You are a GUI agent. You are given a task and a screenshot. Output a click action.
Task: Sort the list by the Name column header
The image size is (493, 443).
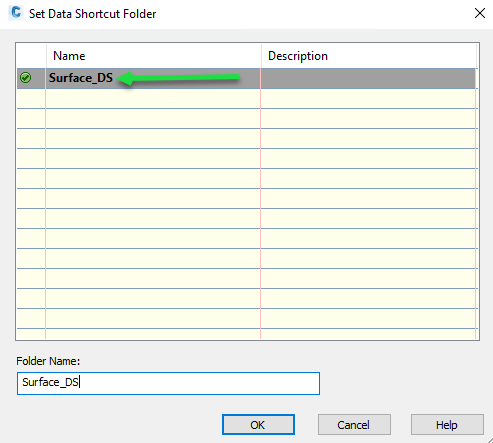[153, 56]
